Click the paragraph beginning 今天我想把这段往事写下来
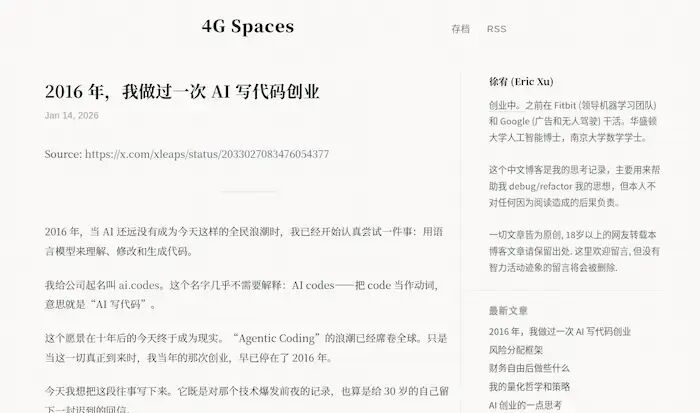 pos(246,400)
